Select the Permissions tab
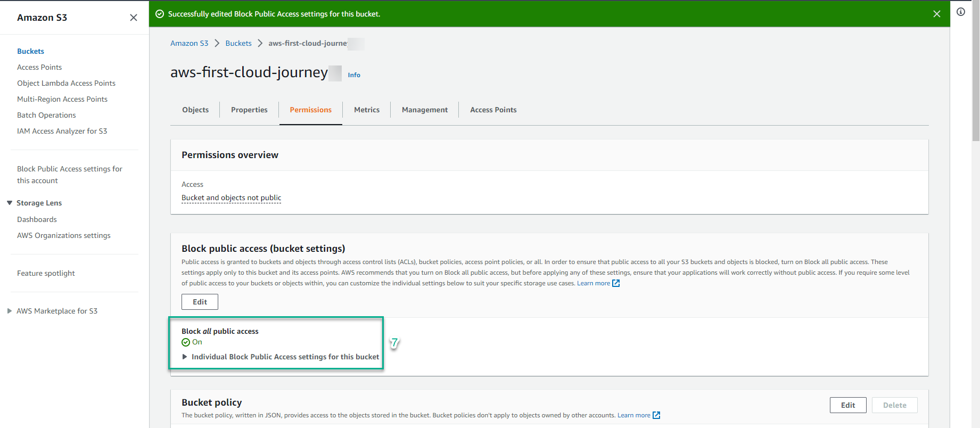Screen dimensions: 980x428 pyautogui.click(x=311, y=110)
